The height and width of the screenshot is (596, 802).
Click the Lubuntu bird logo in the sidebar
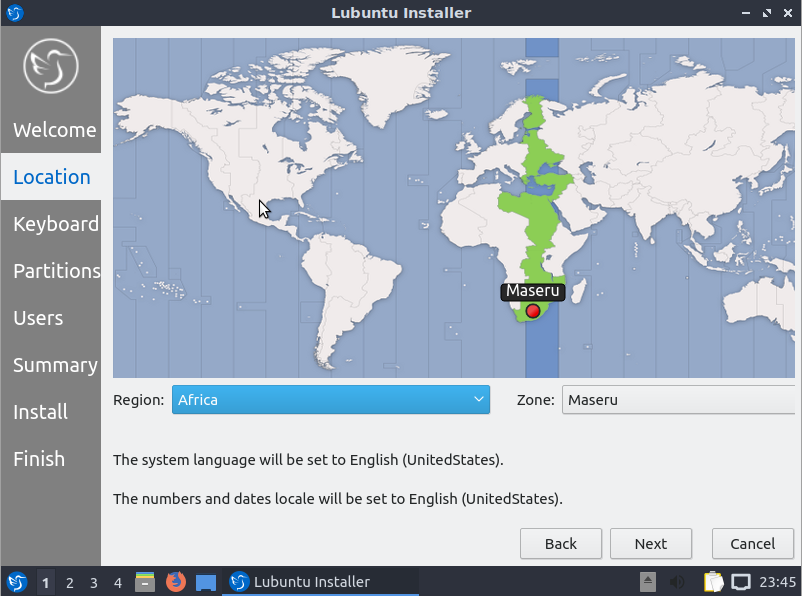click(x=51, y=67)
